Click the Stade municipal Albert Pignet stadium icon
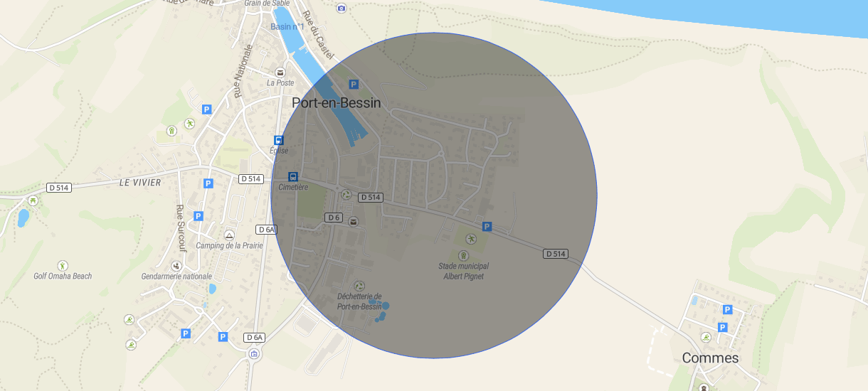Image resolution: width=868 pixels, height=391 pixels. 464,255
